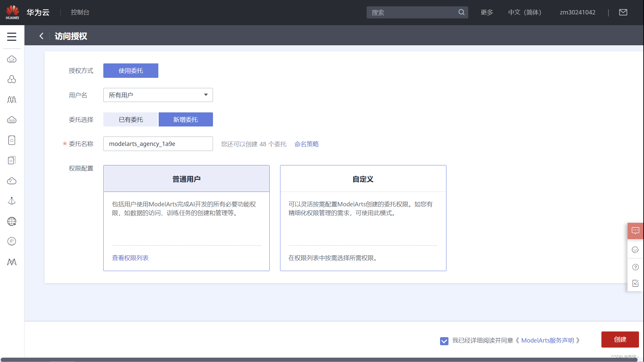This screenshot has height=362, width=644.
Task: Open the 所有用户 username dropdown
Action: pos(158,95)
